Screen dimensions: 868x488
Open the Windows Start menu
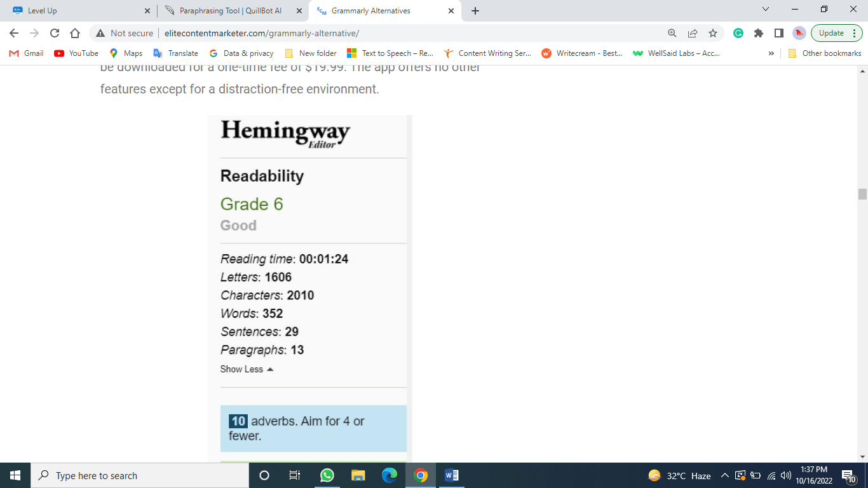[x=15, y=475]
